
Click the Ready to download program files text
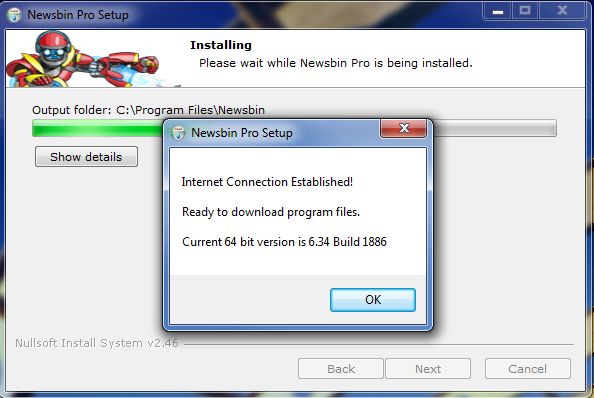[x=271, y=212]
